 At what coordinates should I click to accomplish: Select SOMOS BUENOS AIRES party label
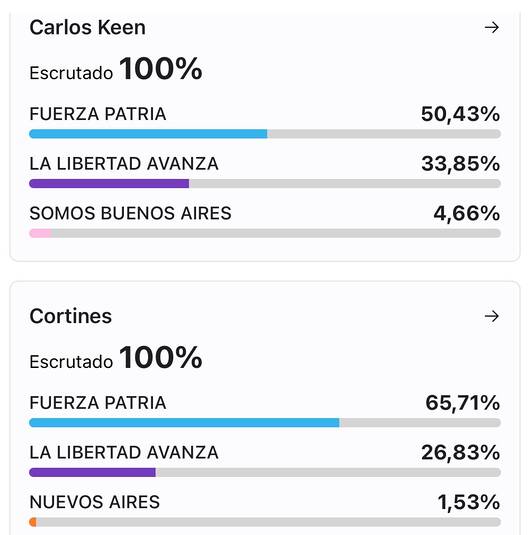pyautogui.click(x=130, y=213)
